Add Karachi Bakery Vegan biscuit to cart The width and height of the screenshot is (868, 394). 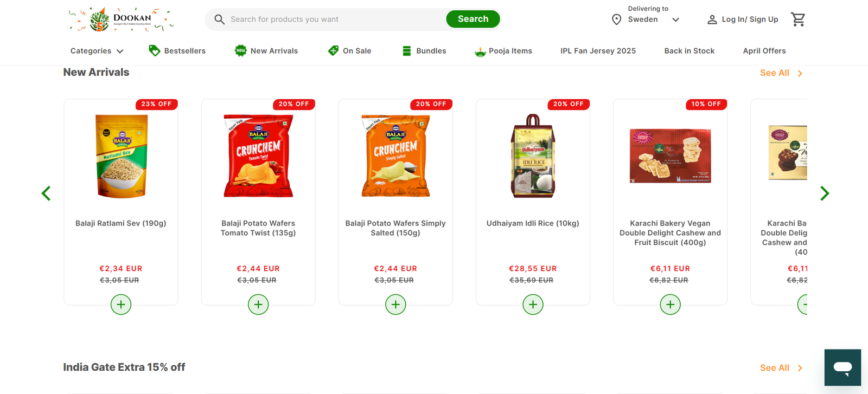click(x=670, y=305)
